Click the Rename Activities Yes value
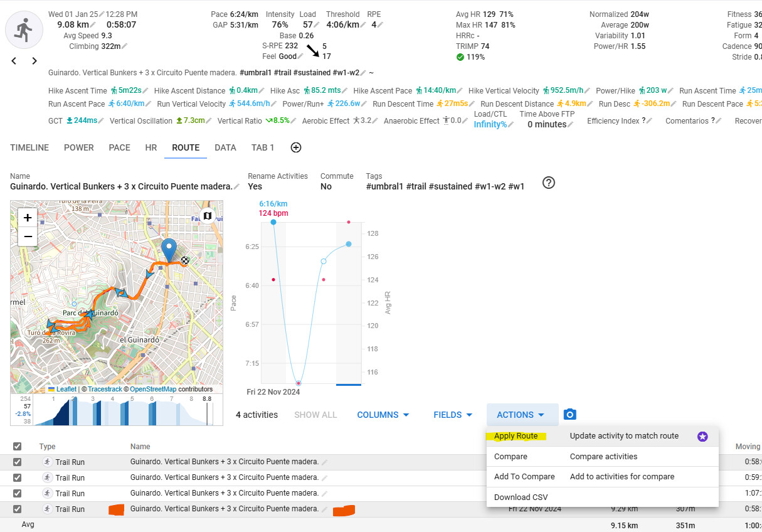Screen dimensions: 762x532 [x=255, y=186]
